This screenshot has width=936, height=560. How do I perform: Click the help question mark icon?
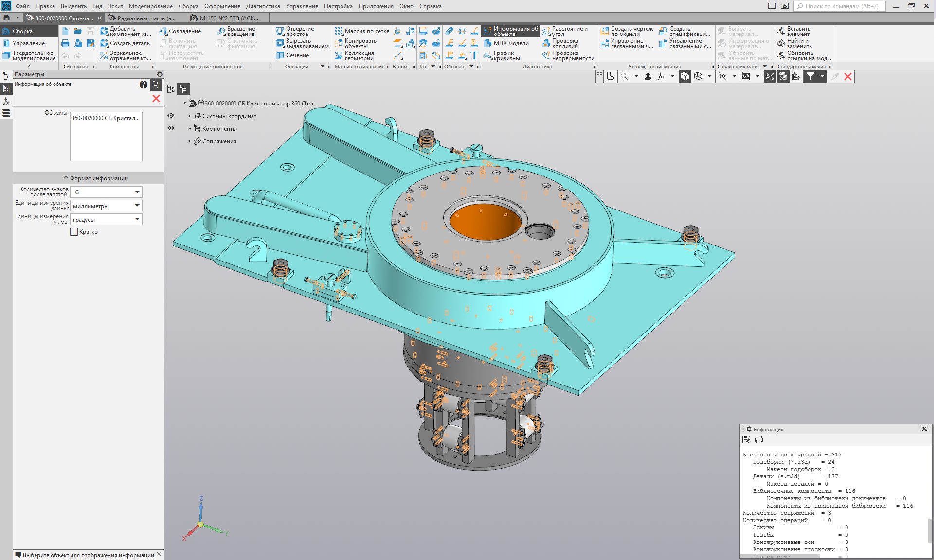click(x=143, y=85)
